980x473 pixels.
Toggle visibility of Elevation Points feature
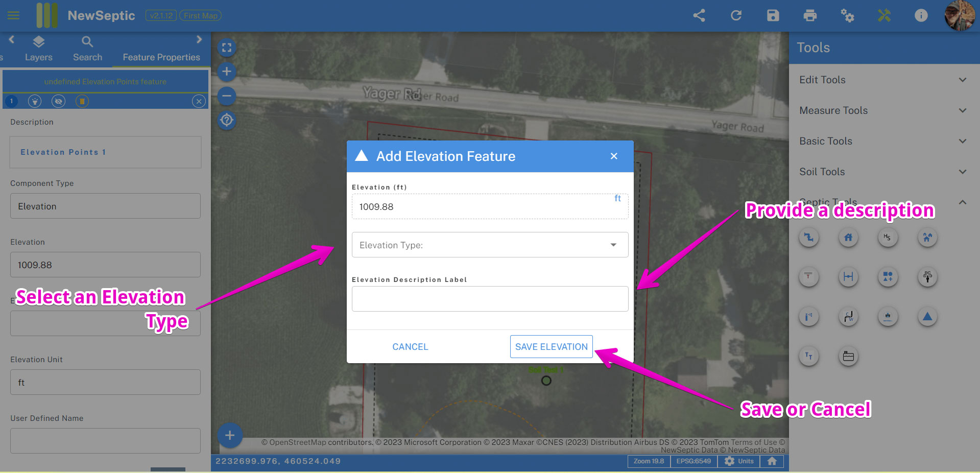[59, 101]
